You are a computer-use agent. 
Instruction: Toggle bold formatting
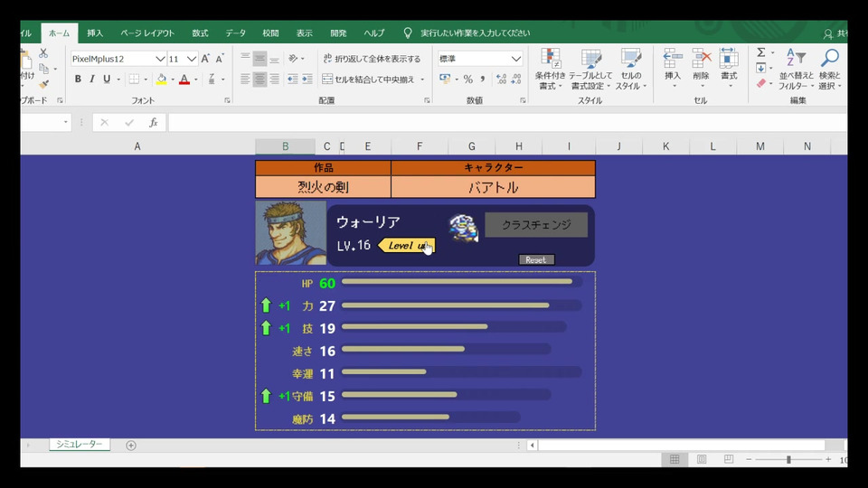point(78,80)
